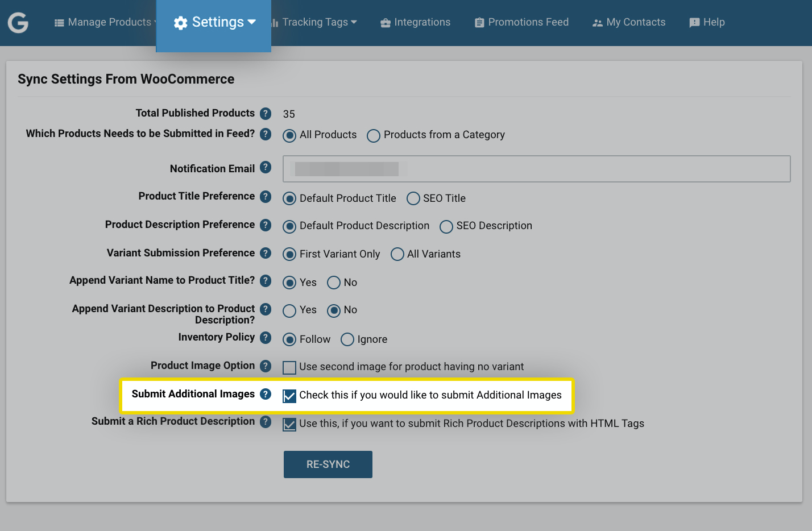This screenshot has width=812, height=531.
Task: Select No for Append Variant Name
Action: pyautogui.click(x=334, y=283)
